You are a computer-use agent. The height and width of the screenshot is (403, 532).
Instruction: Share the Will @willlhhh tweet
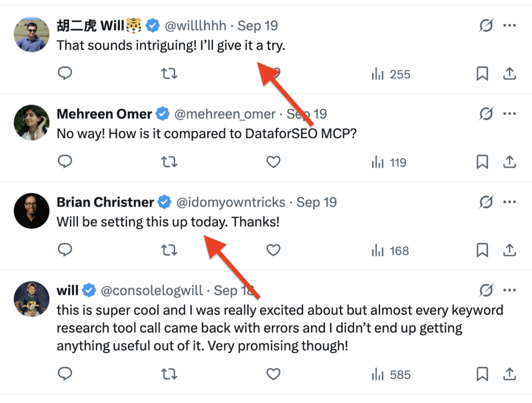tap(509, 74)
